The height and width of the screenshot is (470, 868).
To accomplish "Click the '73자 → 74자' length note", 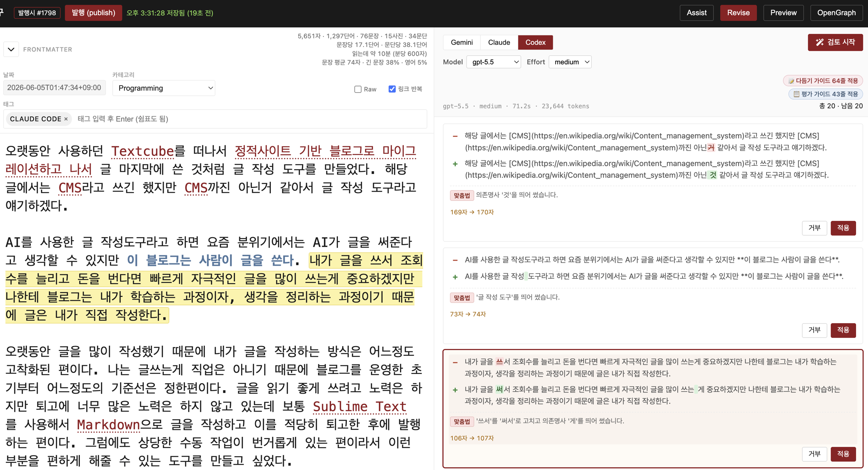I will (468, 314).
